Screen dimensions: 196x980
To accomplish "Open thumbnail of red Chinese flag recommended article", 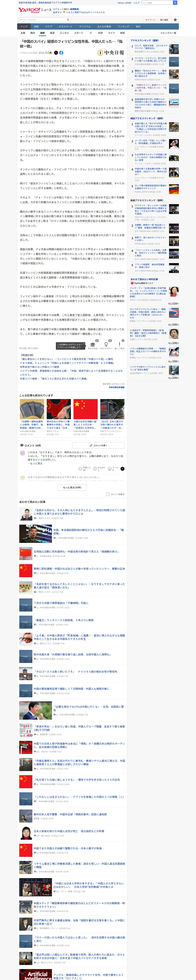I will (86, 409).
